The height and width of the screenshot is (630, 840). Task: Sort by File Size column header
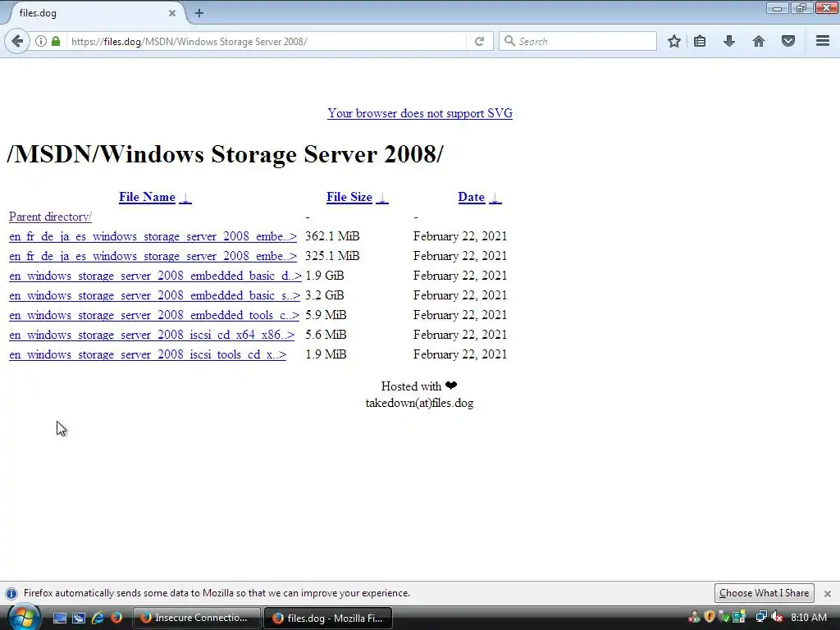click(x=349, y=197)
